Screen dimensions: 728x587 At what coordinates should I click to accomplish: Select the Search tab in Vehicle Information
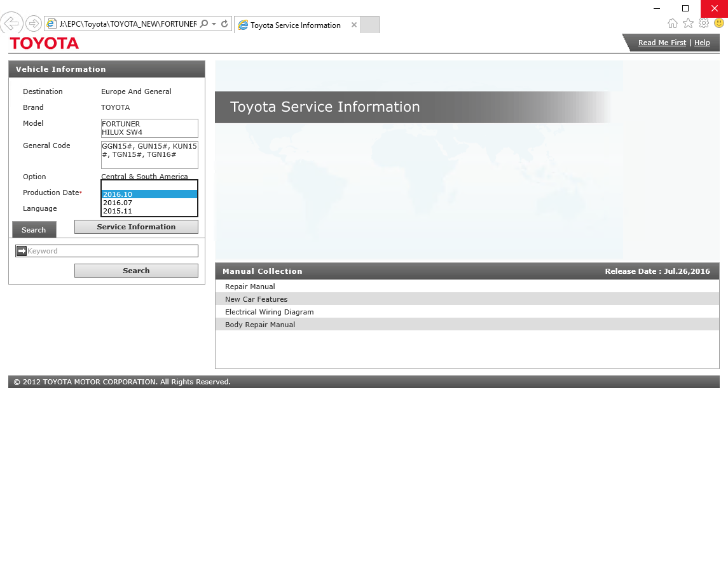34,230
